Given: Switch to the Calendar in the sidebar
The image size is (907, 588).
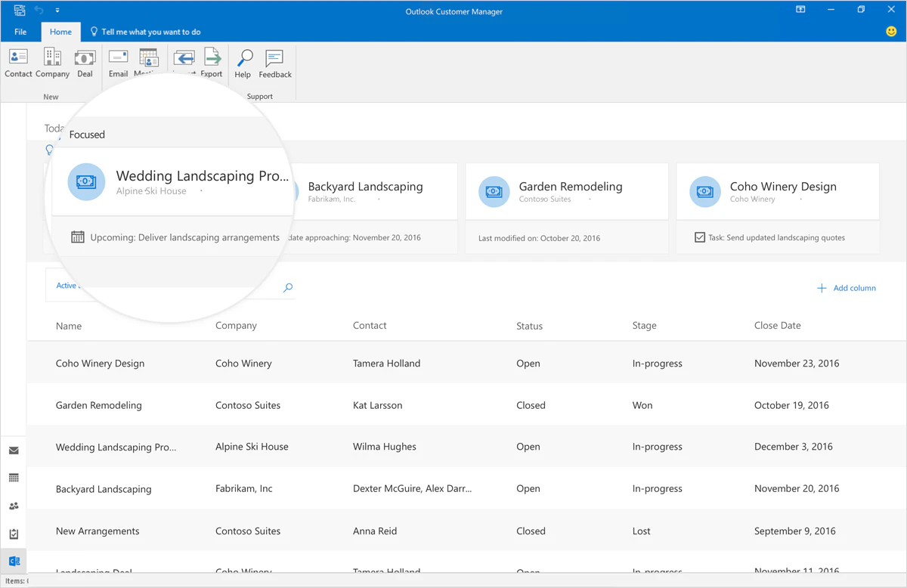Looking at the screenshot, I should [14, 478].
